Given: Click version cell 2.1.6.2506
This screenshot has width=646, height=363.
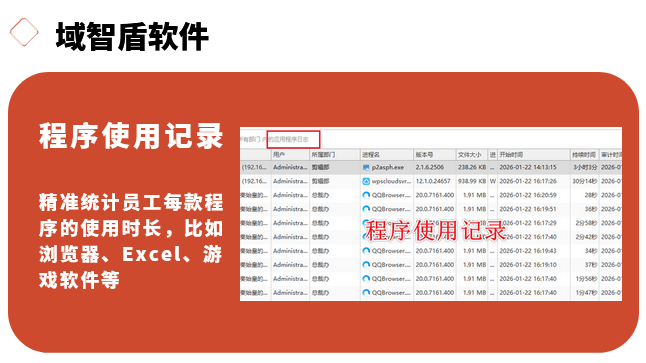Looking at the screenshot, I should pos(430,167).
